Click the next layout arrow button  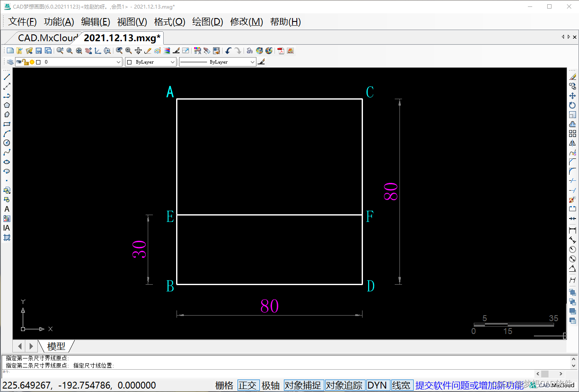(31, 346)
